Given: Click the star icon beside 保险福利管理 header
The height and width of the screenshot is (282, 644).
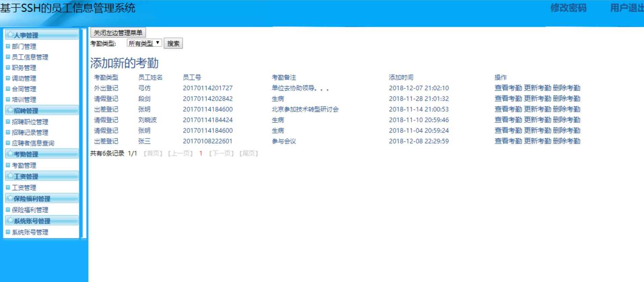Looking at the screenshot, I should point(10,198).
